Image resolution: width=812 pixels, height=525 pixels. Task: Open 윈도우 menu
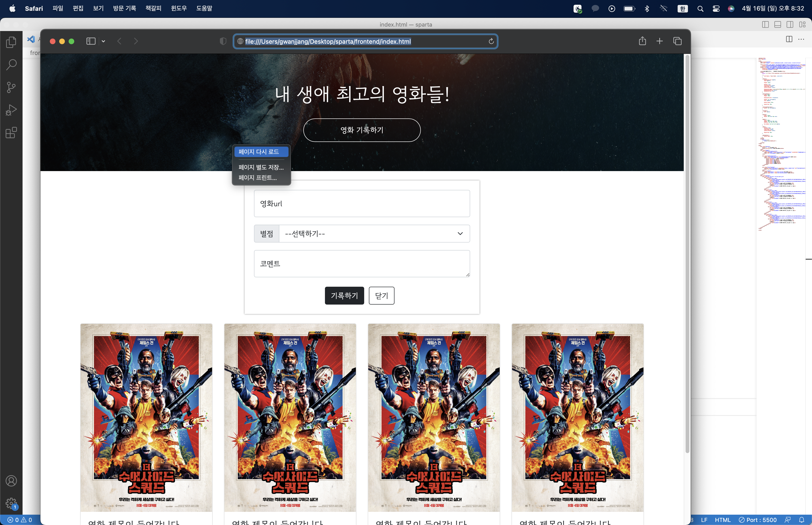[x=179, y=8]
